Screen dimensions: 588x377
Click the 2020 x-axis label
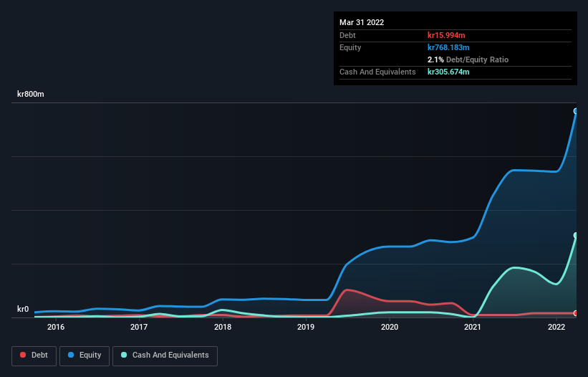pos(390,327)
